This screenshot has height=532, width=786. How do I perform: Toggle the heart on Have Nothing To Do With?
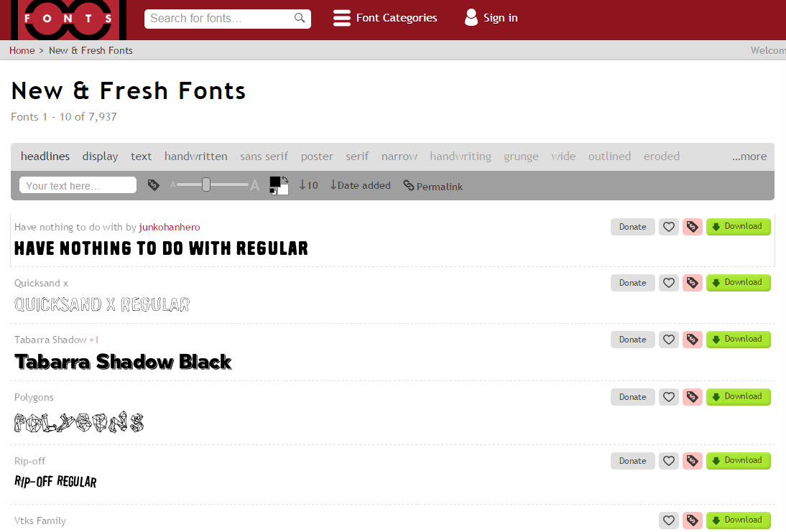(668, 226)
